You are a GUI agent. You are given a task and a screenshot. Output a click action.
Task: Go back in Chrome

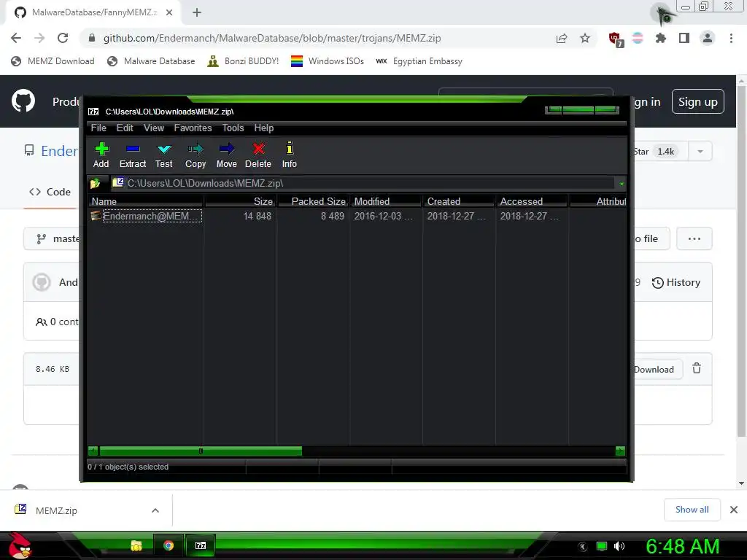16,38
